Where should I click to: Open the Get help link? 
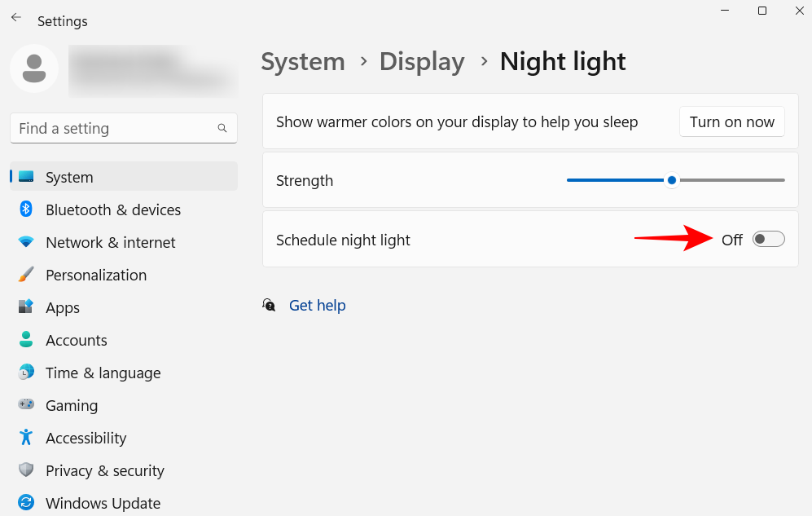pos(317,305)
